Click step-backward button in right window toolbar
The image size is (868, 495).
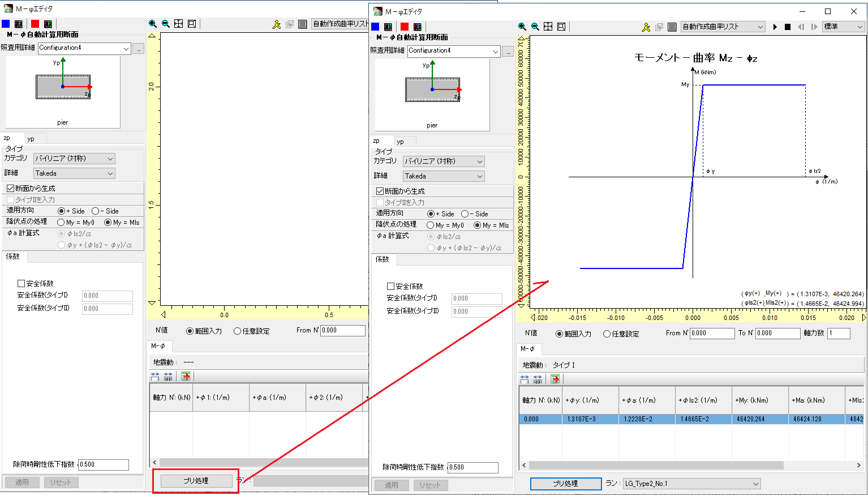[801, 27]
